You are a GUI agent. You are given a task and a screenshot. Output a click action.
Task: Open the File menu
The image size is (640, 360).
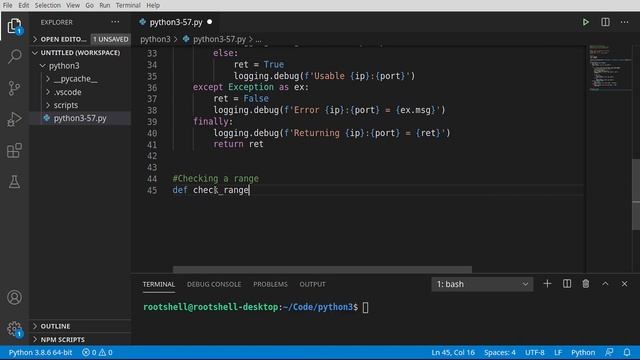pos(7,5)
